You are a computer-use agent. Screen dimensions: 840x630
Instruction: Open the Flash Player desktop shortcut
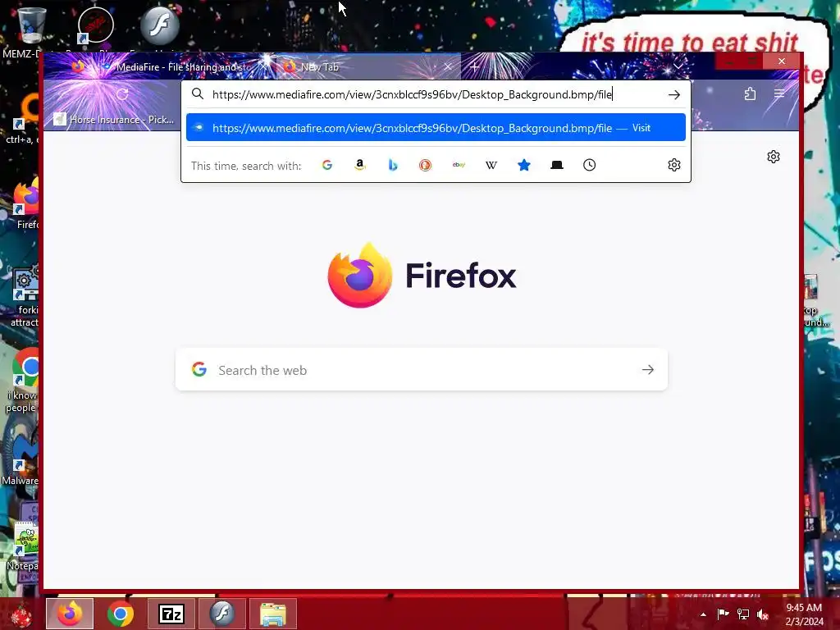click(160, 27)
